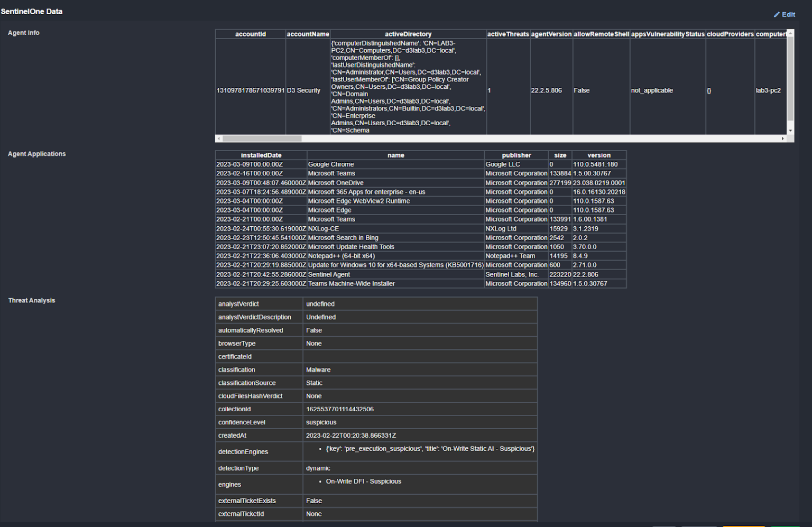Screen dimensions: 812x527
Task: Click the Threat Analysis section heading
Action: point(31,300)
